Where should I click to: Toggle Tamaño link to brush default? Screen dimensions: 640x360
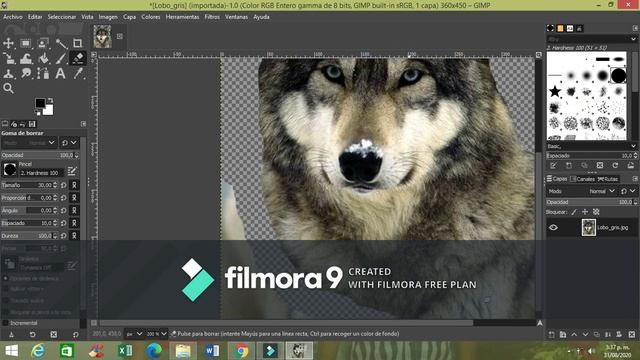click(x=74, y=185)
